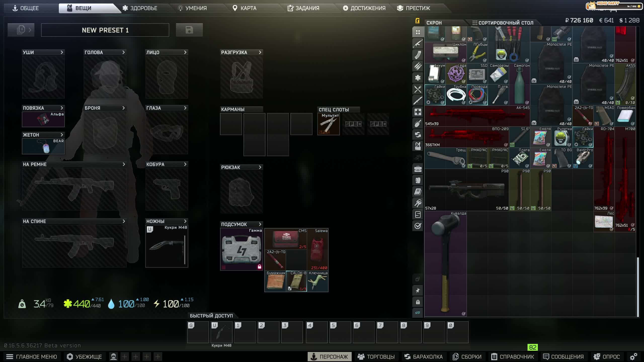Open the СОРТИРОВОЧНЫЙ СТОЛ tab

point(503,23)
